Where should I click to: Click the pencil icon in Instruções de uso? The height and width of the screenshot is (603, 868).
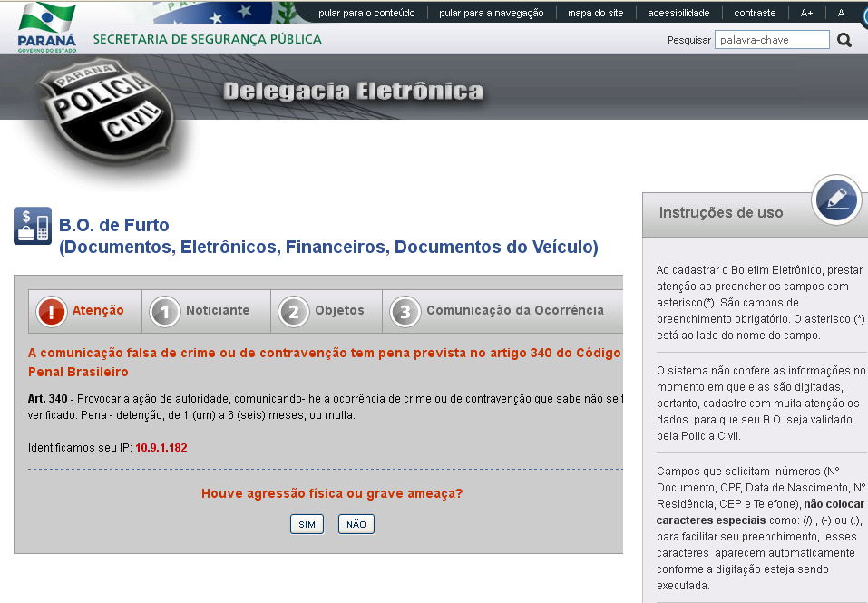tap(836, 199)
